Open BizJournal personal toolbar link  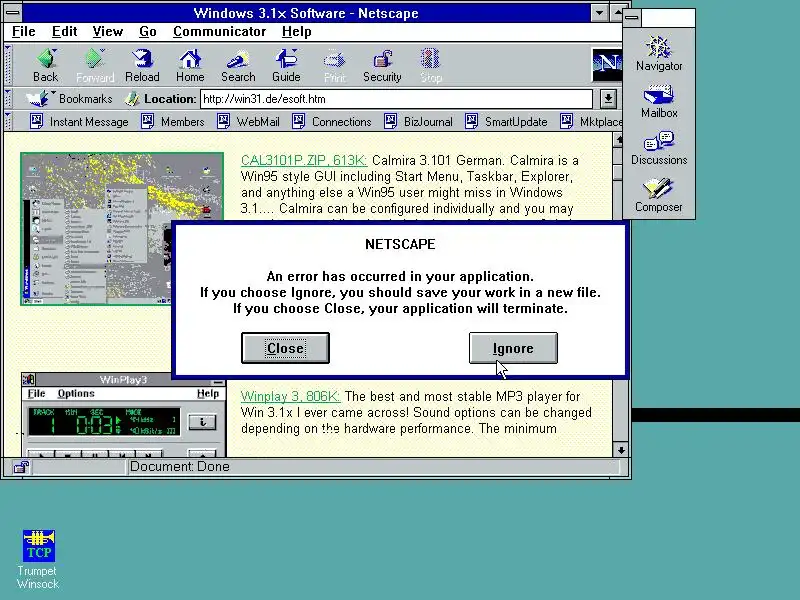pyautogui.click(x=418, y=121)
